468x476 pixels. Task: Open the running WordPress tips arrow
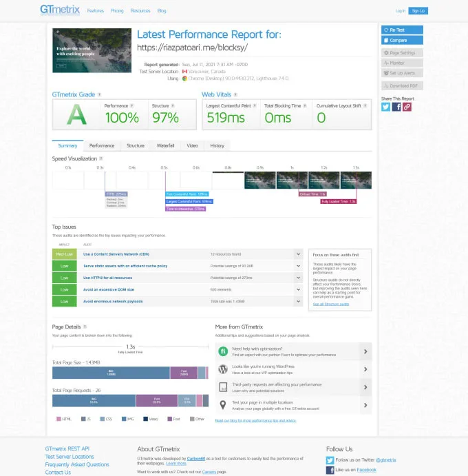[365, 369]
